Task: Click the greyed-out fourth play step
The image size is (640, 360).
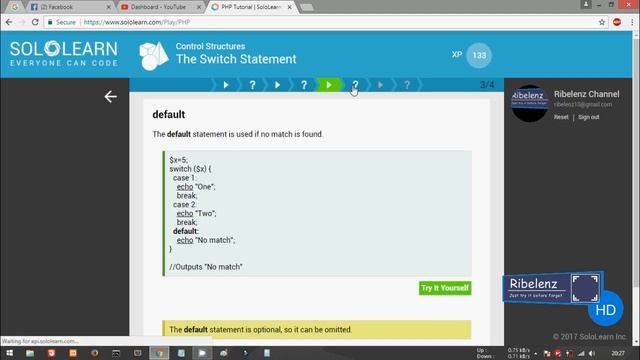Action: pos(380,85)
